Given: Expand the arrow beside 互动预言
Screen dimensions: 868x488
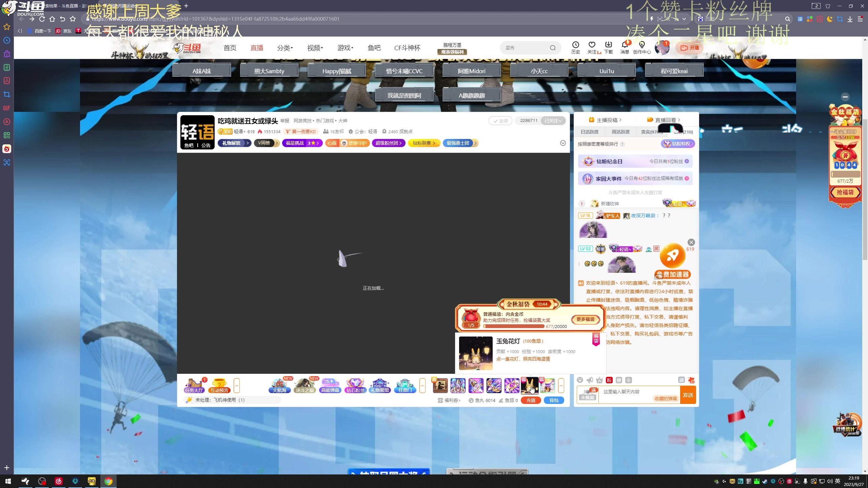Looking at the screenshot, I should point(237,386).
